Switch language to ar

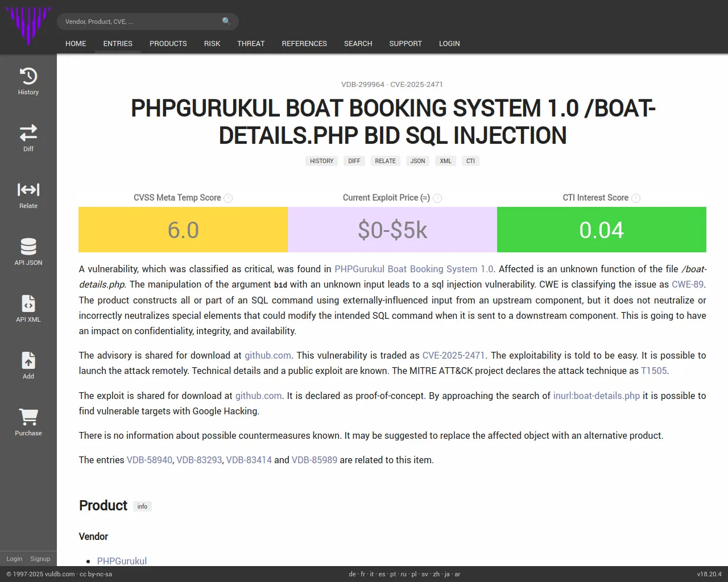tap(457, 574)
